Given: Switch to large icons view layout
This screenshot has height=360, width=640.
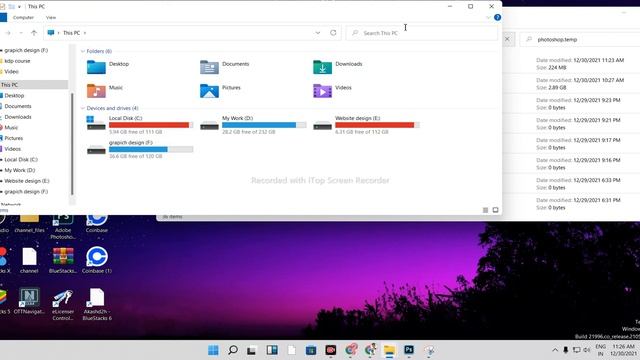Looking at the screenshot, I should 496,210.
